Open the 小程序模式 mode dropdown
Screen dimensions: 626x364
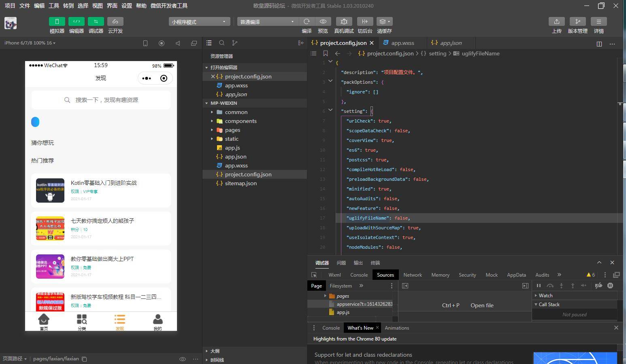pyautogui.click(x=199, y=22)
